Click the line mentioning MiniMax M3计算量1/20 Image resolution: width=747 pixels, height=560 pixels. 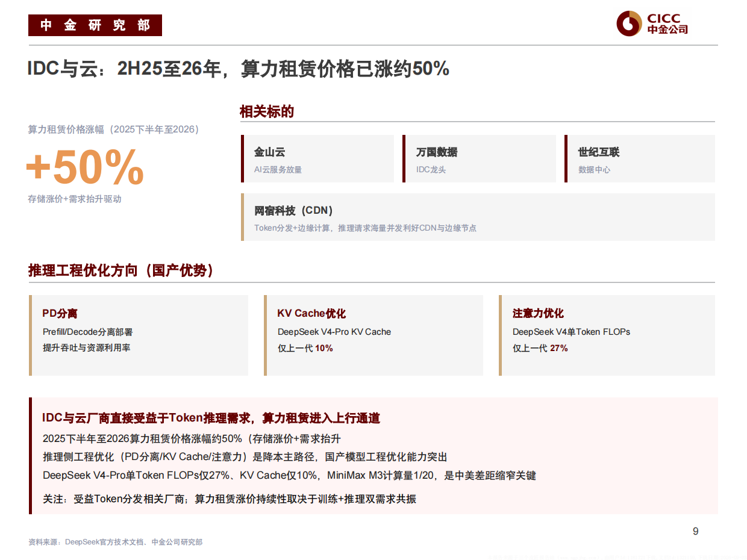pyautogui.click(x=289, y=476)
